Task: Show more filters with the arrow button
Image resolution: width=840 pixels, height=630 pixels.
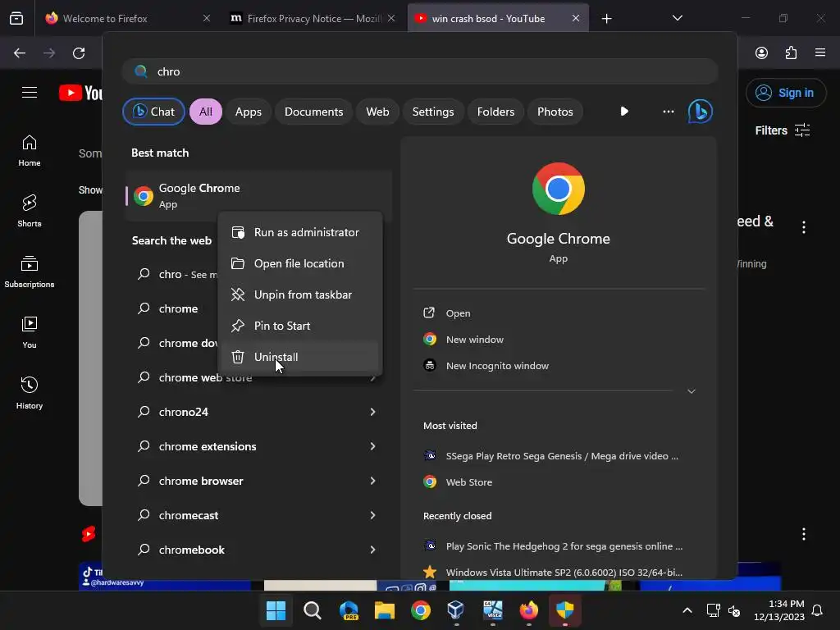Action: click(x=624, y=112)
